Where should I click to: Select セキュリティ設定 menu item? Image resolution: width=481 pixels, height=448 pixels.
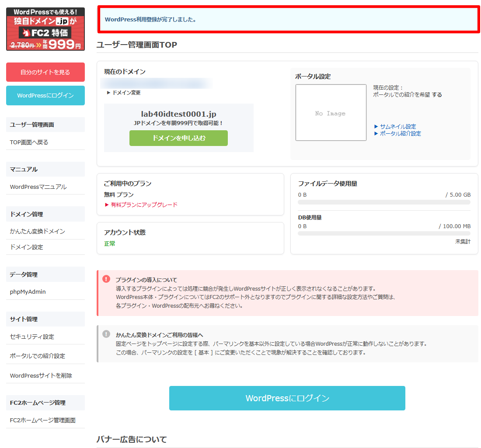point(32,337)
